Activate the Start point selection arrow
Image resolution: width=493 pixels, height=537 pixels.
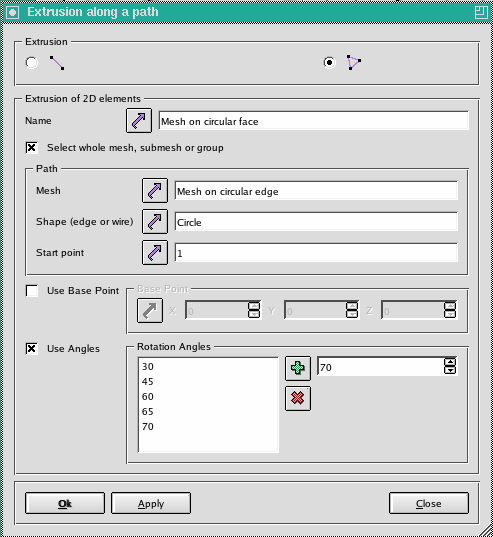click(x=155, y=252)
